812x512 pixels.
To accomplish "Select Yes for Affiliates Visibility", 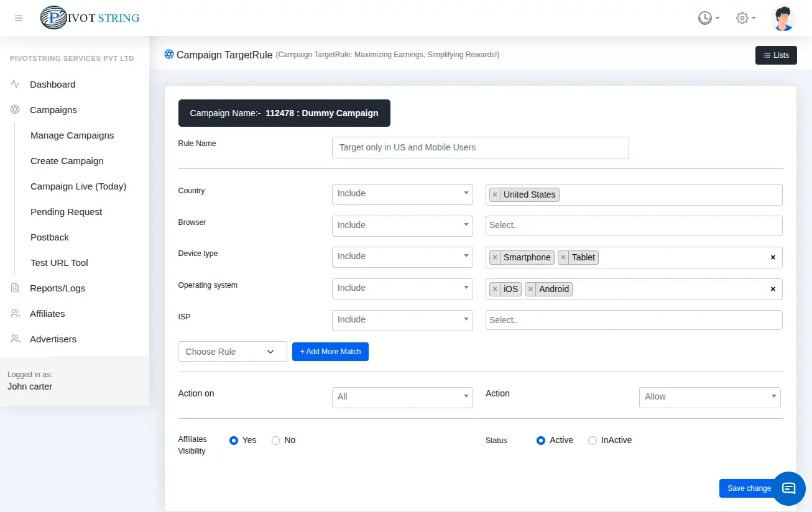I will (x=234, y=440).
